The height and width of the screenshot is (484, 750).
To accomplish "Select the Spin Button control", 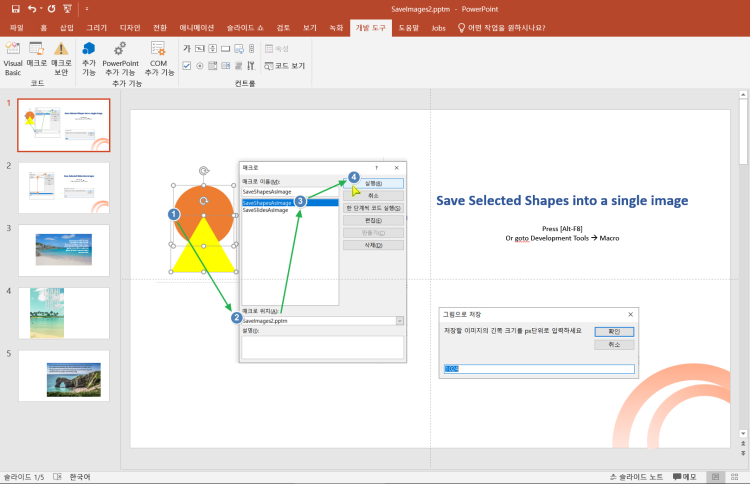I will [x=212, y=48].
